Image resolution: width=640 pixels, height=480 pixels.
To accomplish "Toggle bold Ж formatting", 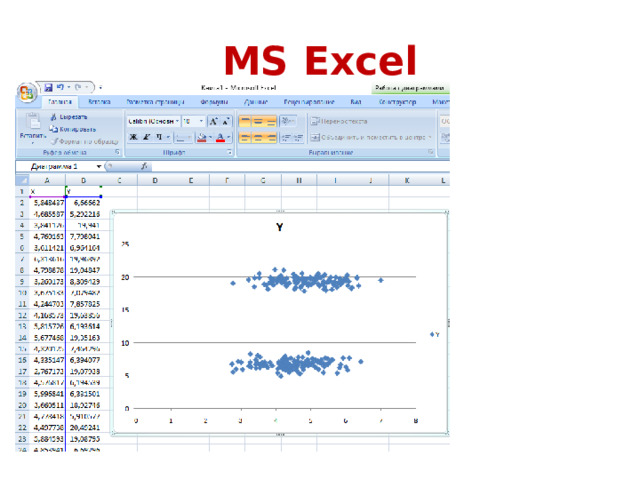I will (x=133, y=137).
